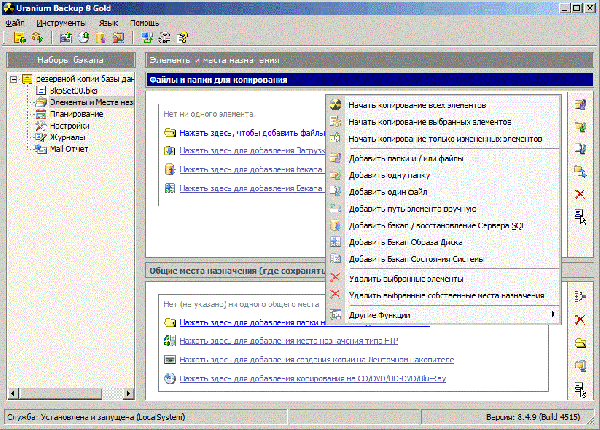Click the red X delete icon in the files panel sidebar
The height and width of the screenshot is (430, 600).
[x=580, y=193]
